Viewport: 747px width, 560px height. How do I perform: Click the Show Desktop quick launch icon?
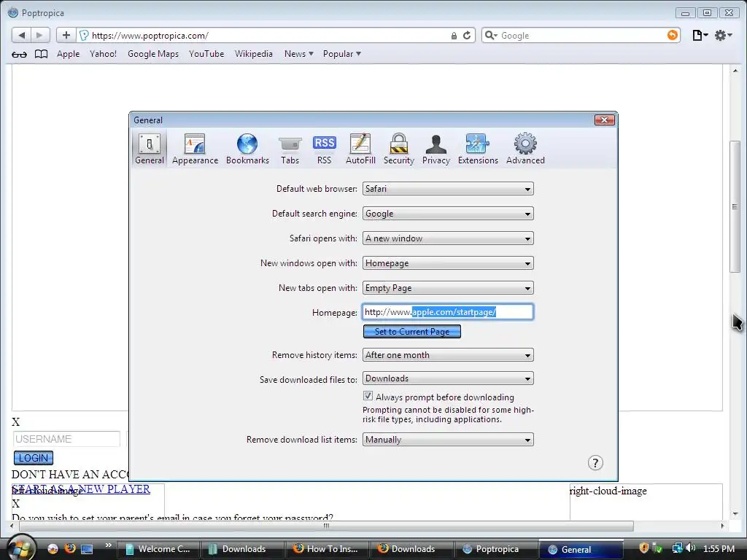[87, 549]
